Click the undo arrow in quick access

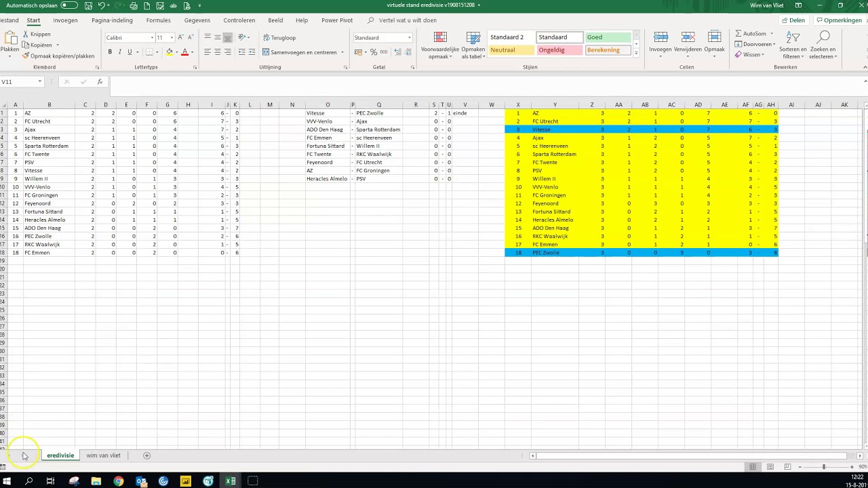[x=101, y=5]
